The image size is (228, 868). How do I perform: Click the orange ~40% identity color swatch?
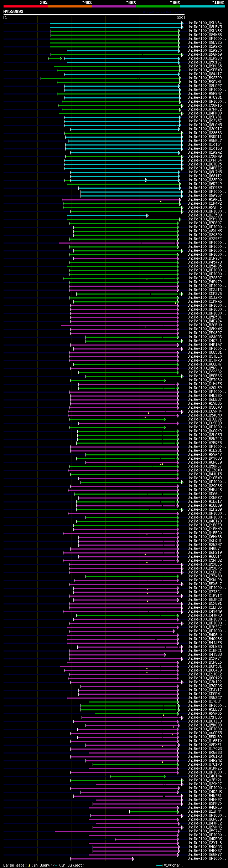70,6
